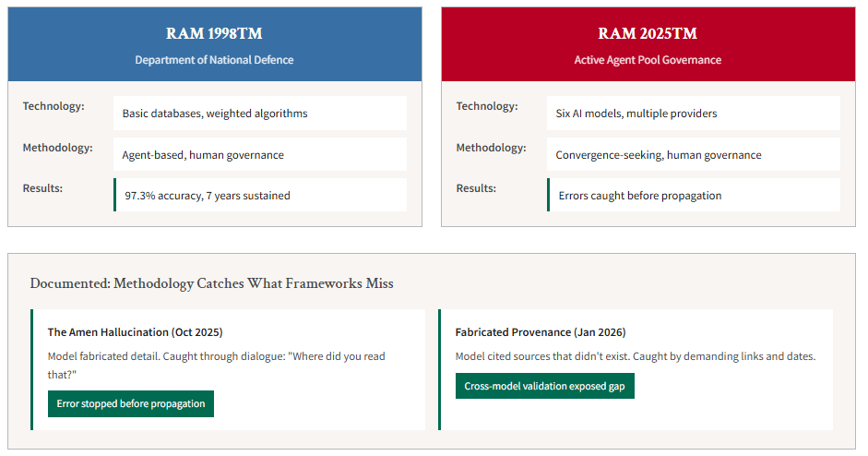Click the Results label in RAM 1998TM card
The height and width of the screenshot is (456, 868).
pos(42,188)
